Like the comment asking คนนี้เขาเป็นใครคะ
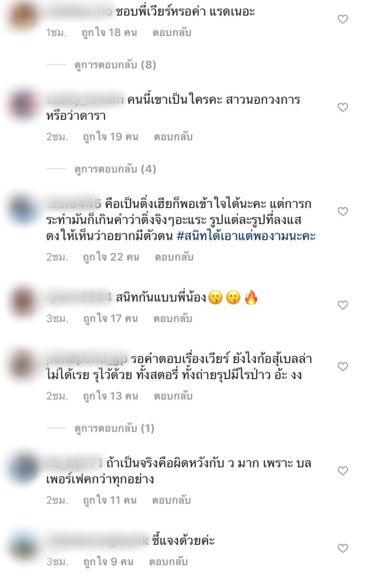 (x=343, y=107)
